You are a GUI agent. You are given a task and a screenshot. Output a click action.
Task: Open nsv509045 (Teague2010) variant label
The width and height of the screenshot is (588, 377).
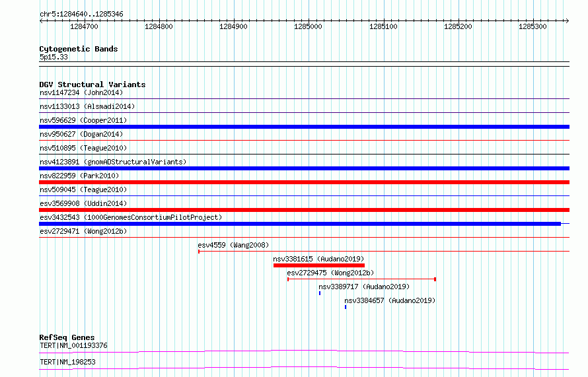[x=83, y=189]
